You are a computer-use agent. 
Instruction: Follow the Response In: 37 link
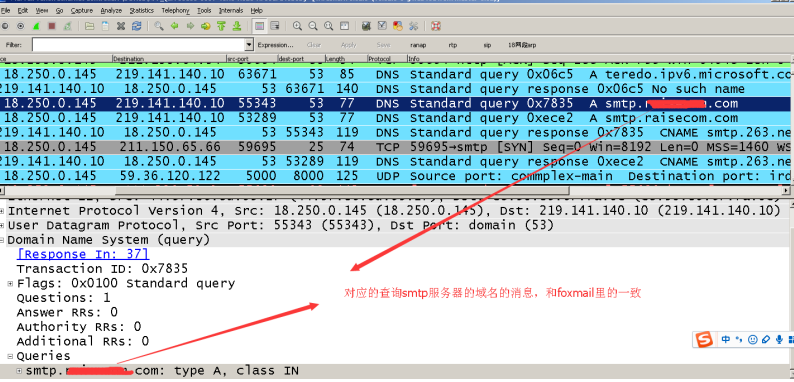click(83, 254)
